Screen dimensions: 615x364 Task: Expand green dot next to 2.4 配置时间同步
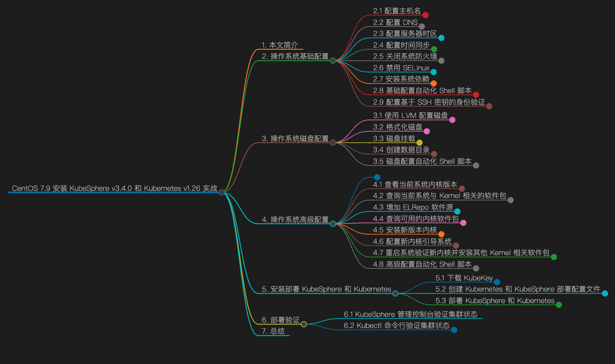434,49
